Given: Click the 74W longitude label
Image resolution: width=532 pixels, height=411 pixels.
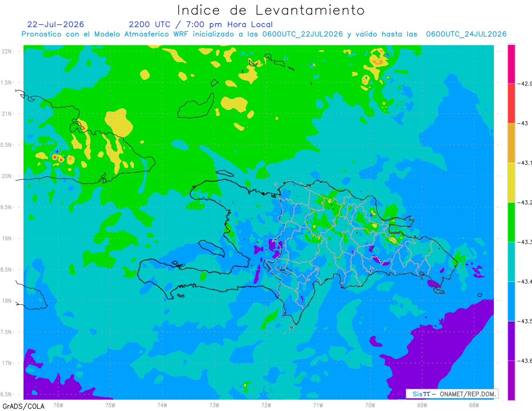Looking at the screenshot, I should (162, 405).
